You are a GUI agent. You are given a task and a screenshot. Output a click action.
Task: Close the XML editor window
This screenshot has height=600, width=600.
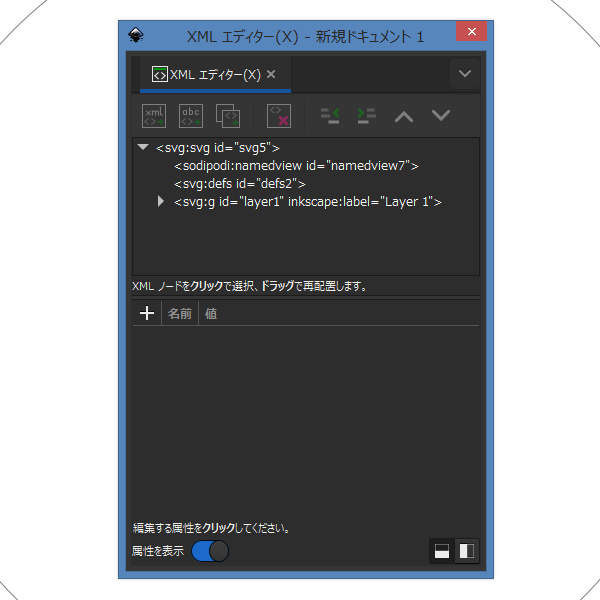[x=471, y=31]
